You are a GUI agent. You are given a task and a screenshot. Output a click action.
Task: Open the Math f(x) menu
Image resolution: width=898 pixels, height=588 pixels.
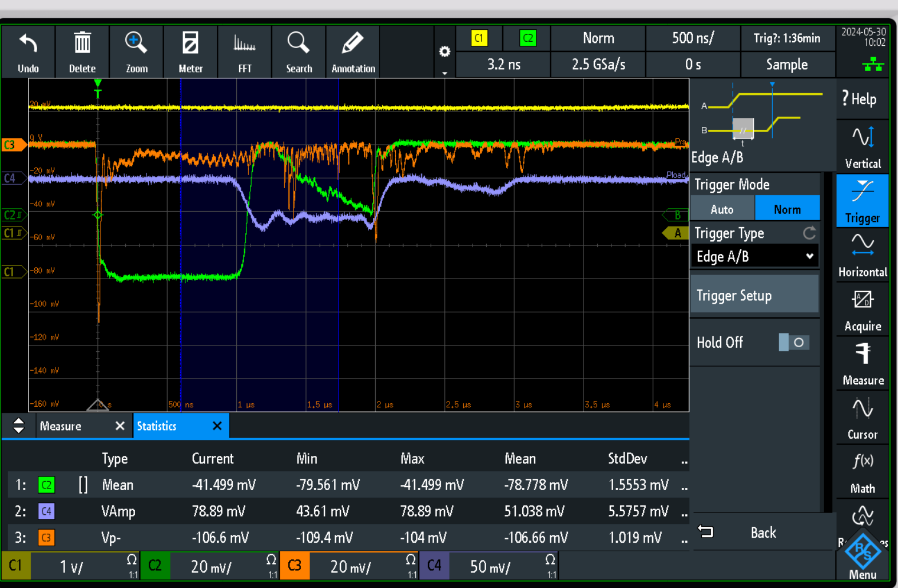pos(863,472)
